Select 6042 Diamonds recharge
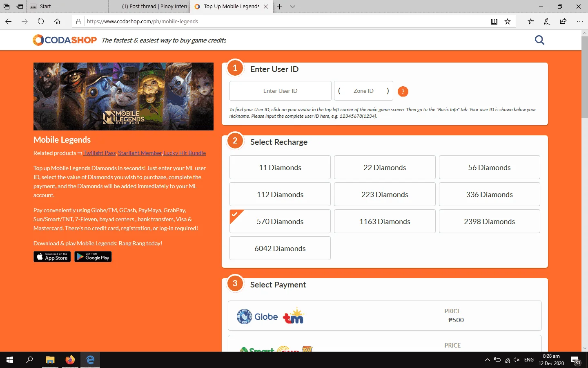This screenshot has height=368, width=588. 280,248
